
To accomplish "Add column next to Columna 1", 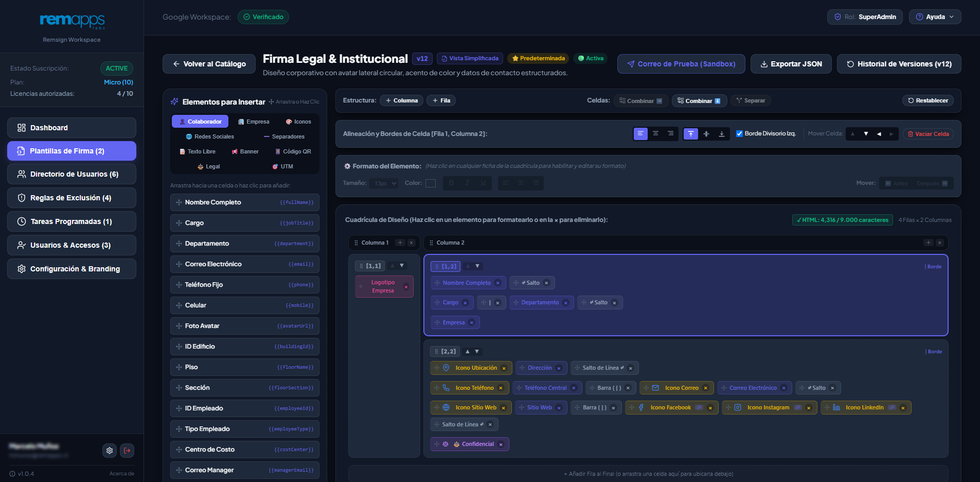I will click(400, 243).
